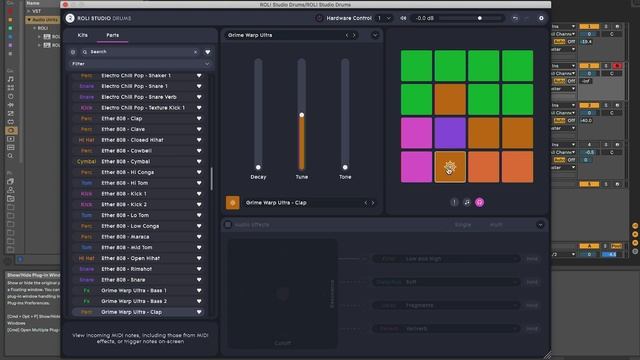The height and width of the screenshot is (360, 640).
Task: Toggle Hardware Control power button
Action: tap(319, 18)
